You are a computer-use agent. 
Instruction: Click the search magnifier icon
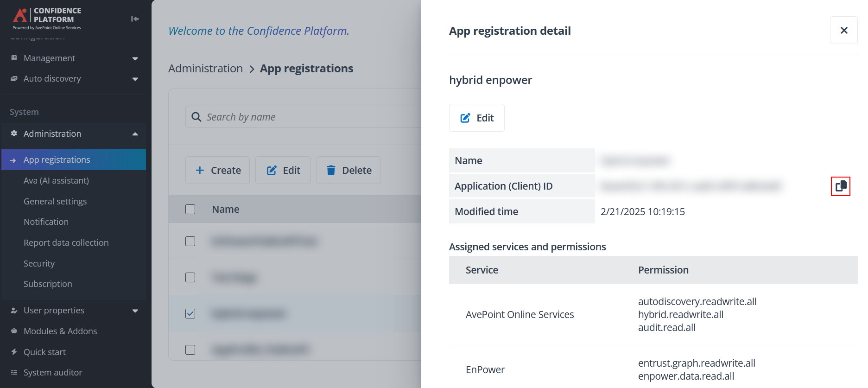(196, 117)
